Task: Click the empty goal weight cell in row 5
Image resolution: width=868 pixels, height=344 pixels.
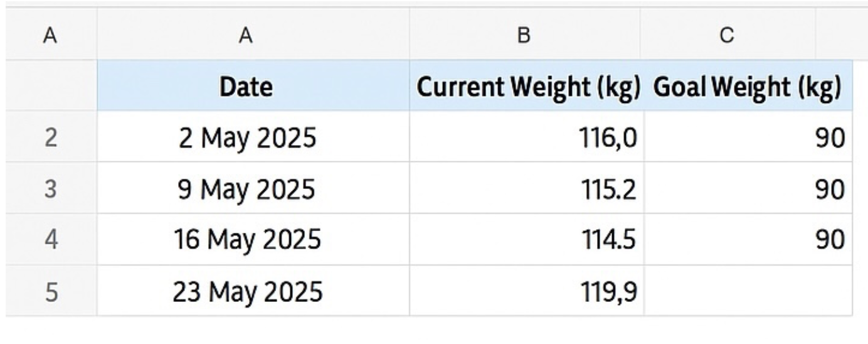Action: pos(748,291)
